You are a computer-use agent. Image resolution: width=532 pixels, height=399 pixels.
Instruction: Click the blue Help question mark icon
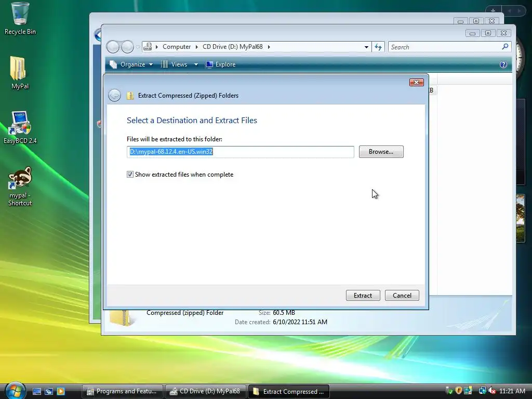[x=503, y=64]
